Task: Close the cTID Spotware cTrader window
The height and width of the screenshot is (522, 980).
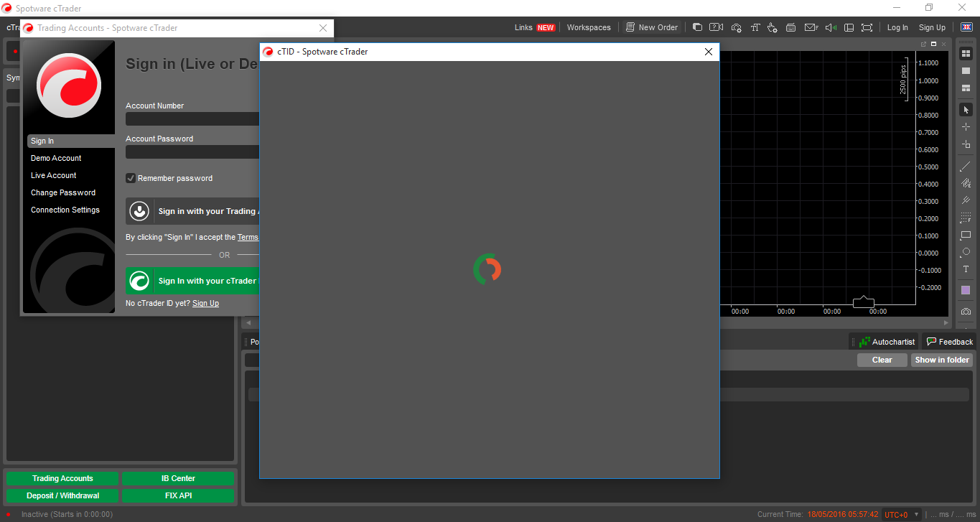Action: coord(708,52)
